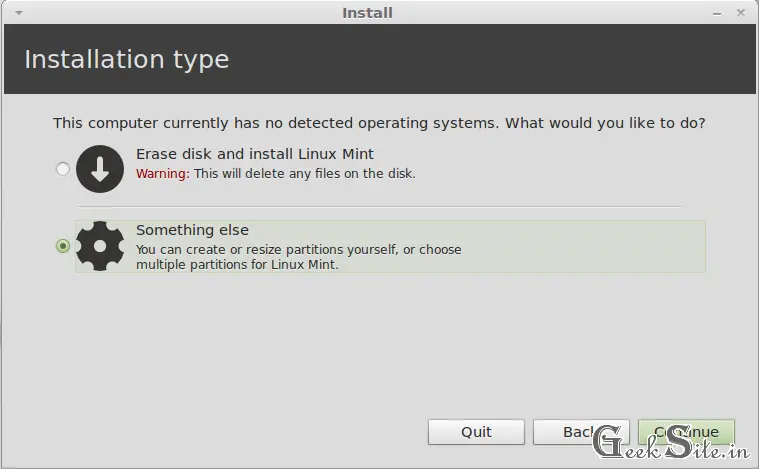This screenshot has width=759, height=469.
Task: Click the 'multiple partitions for Linux Mint' line
Action: point(237,265)
